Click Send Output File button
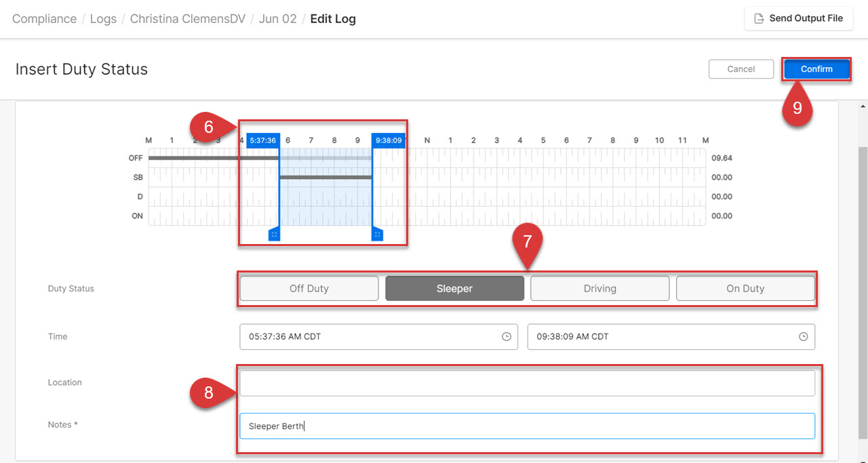Image resolution: width=868 pixels, height=463 pixels. [798, 18]
